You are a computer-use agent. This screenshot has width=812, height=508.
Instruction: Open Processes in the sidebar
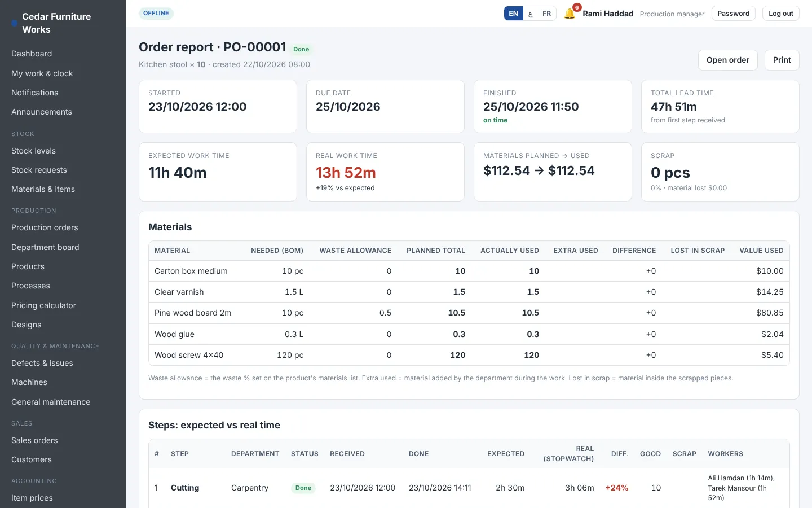[30, 286]
